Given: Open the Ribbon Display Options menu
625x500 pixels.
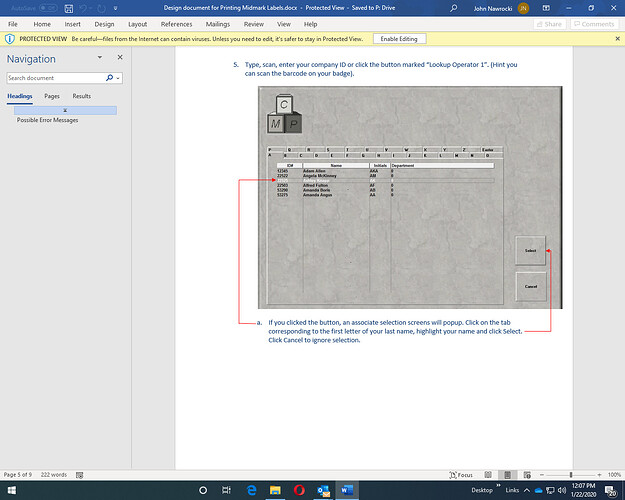Looking at the screenshot, I should 548,8.
